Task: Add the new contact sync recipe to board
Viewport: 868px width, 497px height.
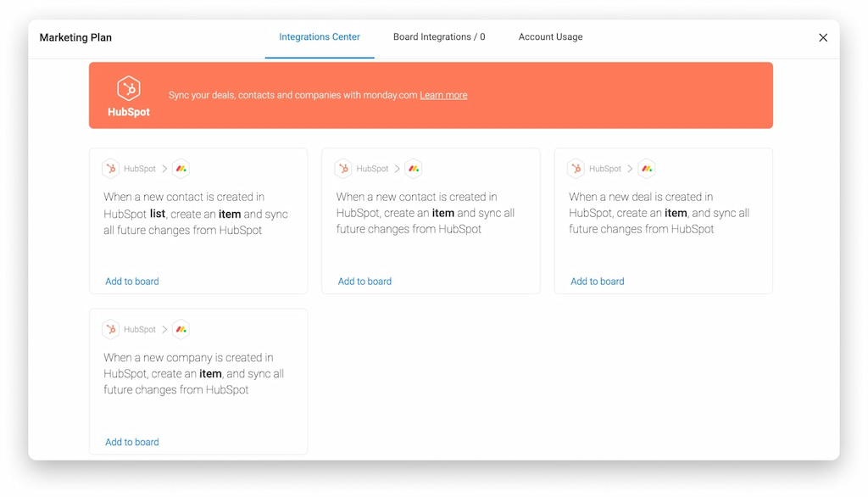Action: pyautogui.click(x=364, y=282)
